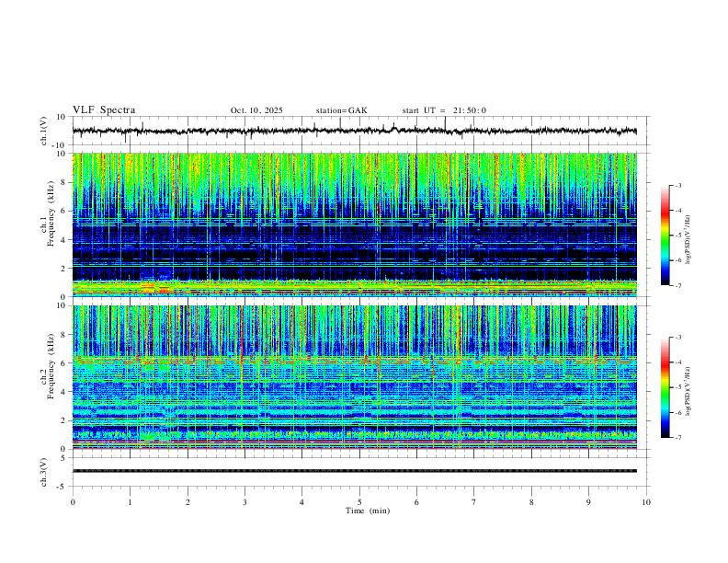
Task: Click inside the ch.1 spectrogram panel
Action: pos(355,224)
